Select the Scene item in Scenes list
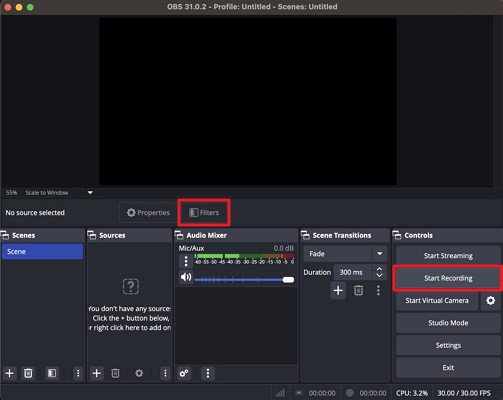Screen dimensions: 503x400 (42, 251)
